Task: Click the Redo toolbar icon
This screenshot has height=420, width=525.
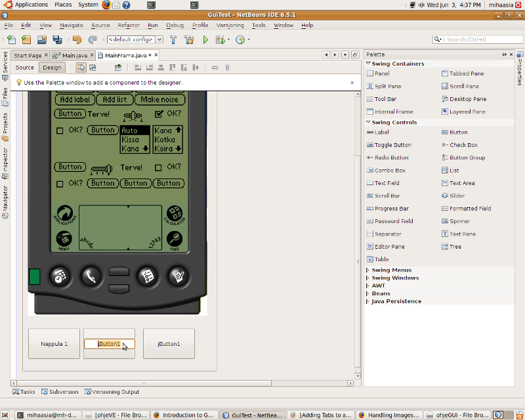Action: (93, 39)
